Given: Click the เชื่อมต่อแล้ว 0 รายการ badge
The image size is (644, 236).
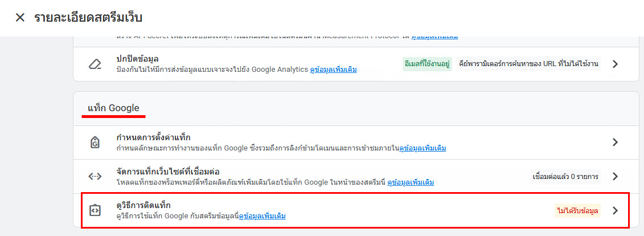Looking at the screenshot, I should tap(565, 176).
